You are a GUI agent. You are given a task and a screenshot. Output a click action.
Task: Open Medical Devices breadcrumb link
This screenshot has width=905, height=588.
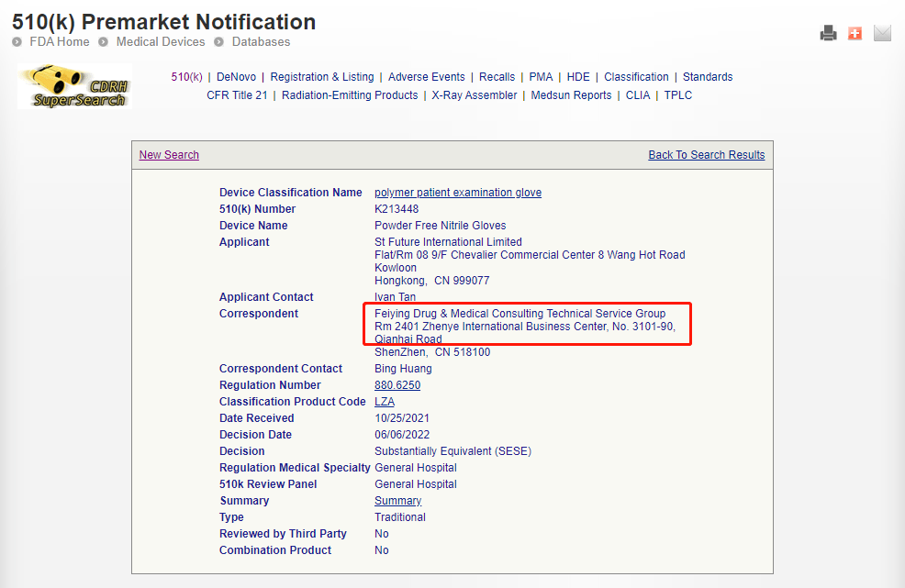[160, 42]
